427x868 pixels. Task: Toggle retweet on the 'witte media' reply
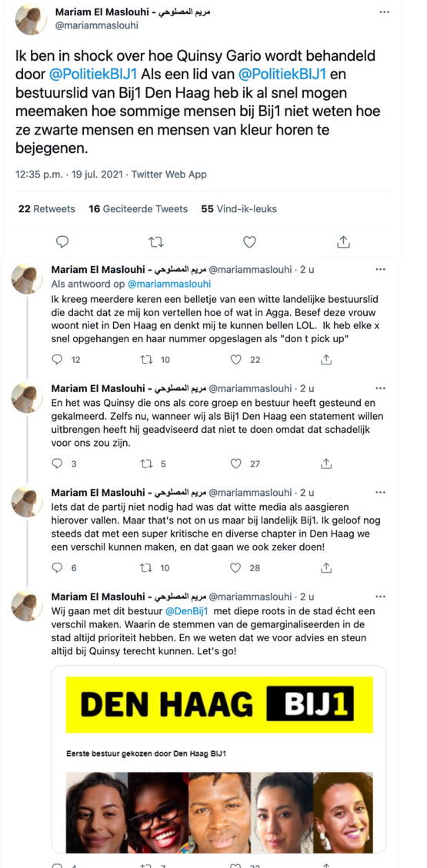pos(146,568)
